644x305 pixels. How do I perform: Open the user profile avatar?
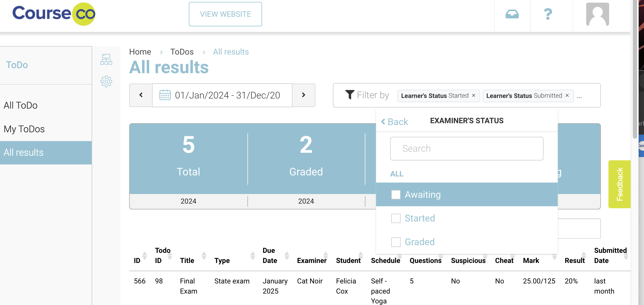(x=597, y=14)
